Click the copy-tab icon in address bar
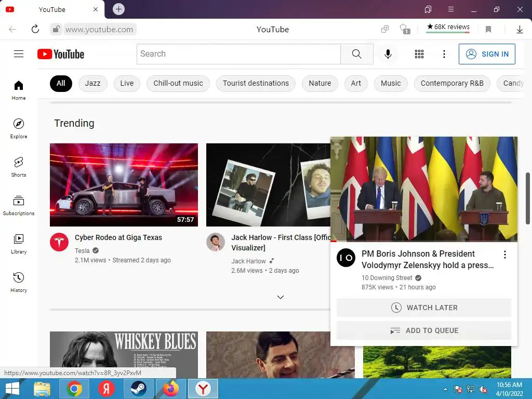The width and height of the screenshot is (532, 399). pyautogui.click(x=385, y=29)
